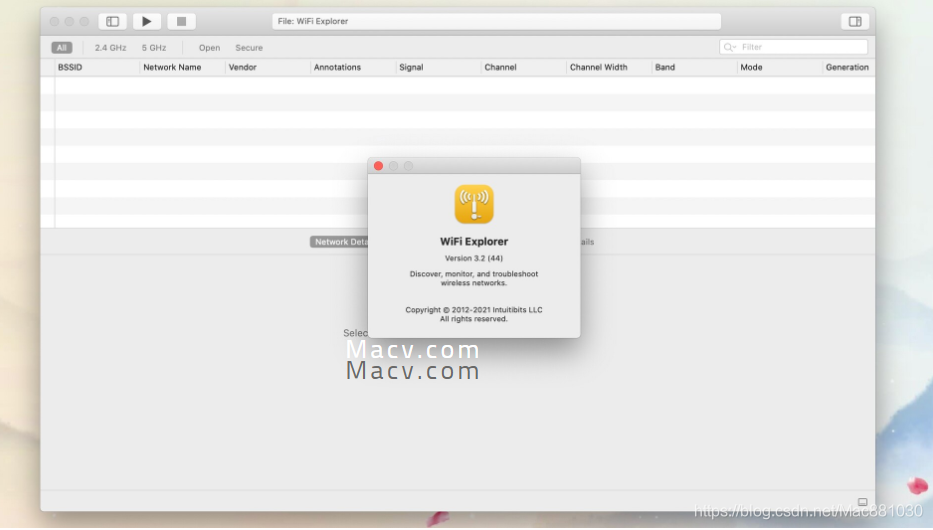Open the filter search magnifier dropdown

click(x=730, y=47)
